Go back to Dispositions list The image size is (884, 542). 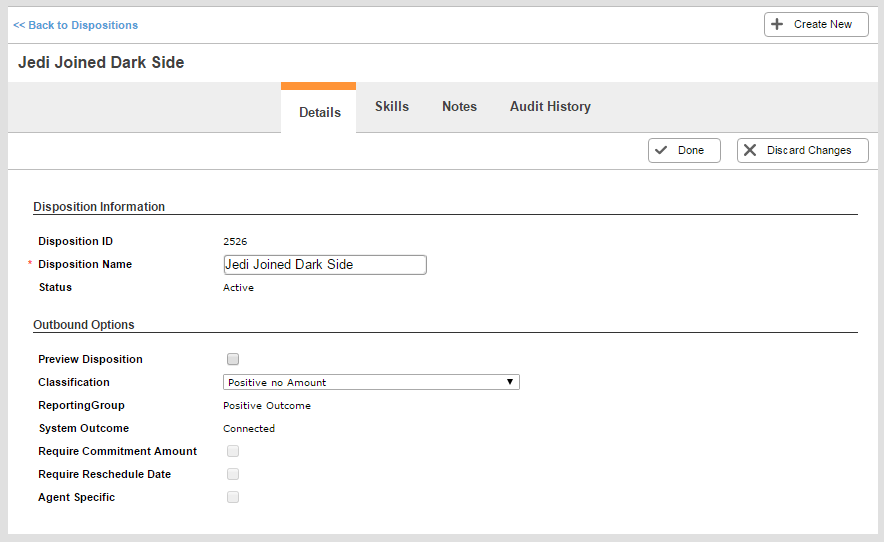pyautogui.click(x=76, y=25)
